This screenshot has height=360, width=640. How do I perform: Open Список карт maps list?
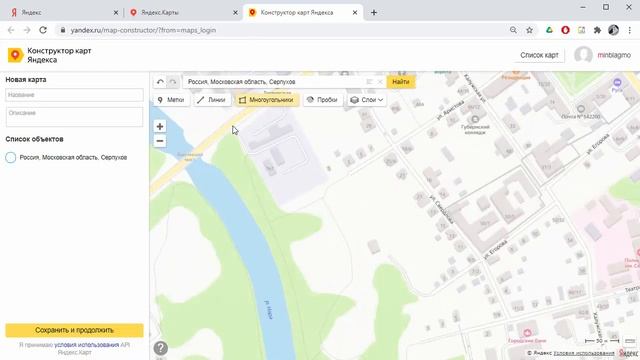(539, 55)
